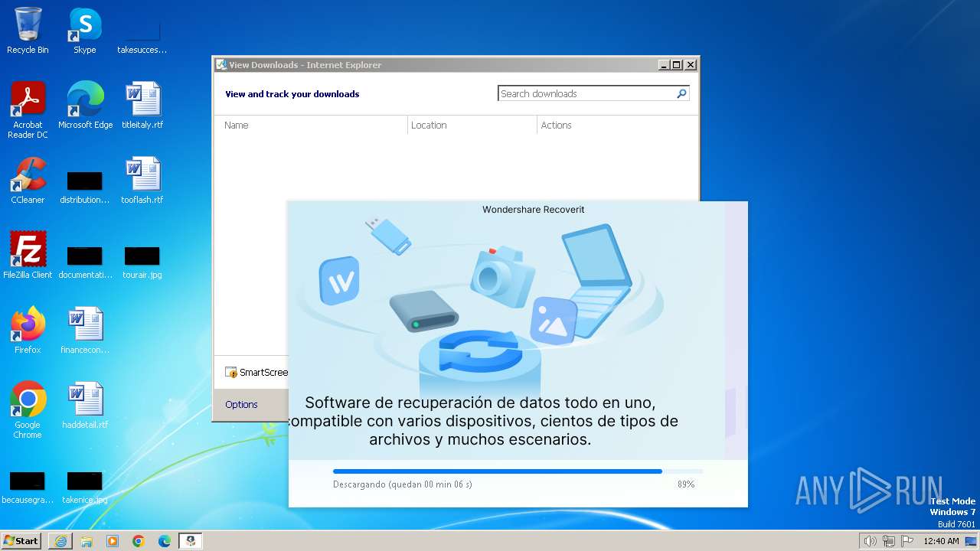This screenshot has height=551, width=980.
Task: Launch Skype from the desktop
Action: click(x=84, y=31)
